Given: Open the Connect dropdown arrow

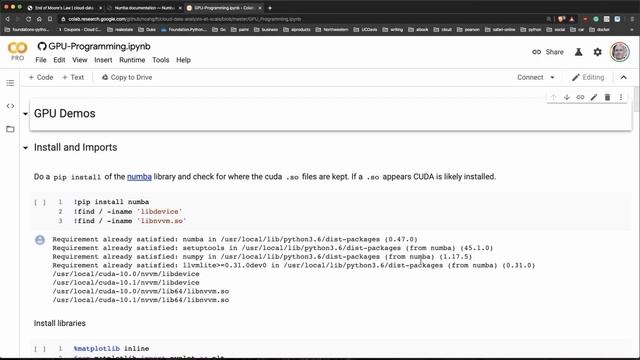Looking at the screenshot, I should click(552, 77).
